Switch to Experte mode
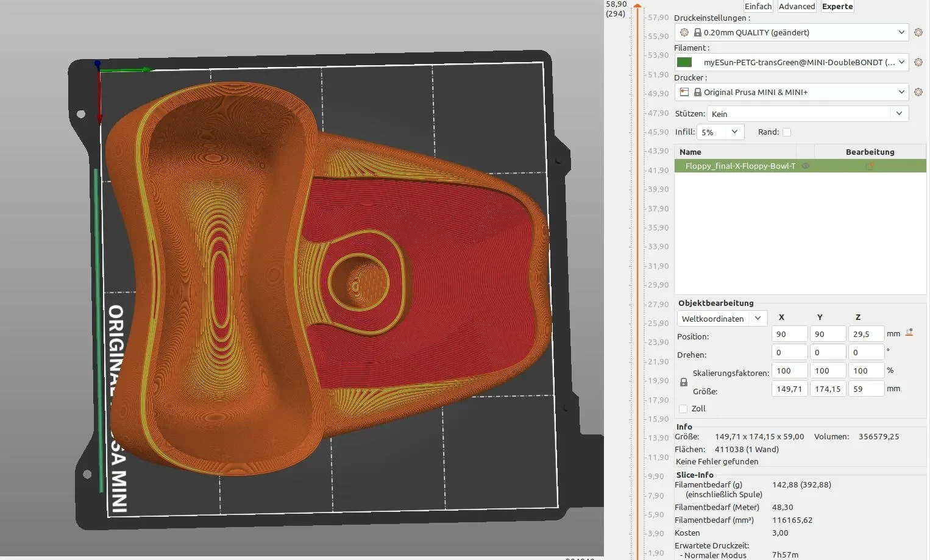This screenshot has height=560, width=930. click(837, 6)
